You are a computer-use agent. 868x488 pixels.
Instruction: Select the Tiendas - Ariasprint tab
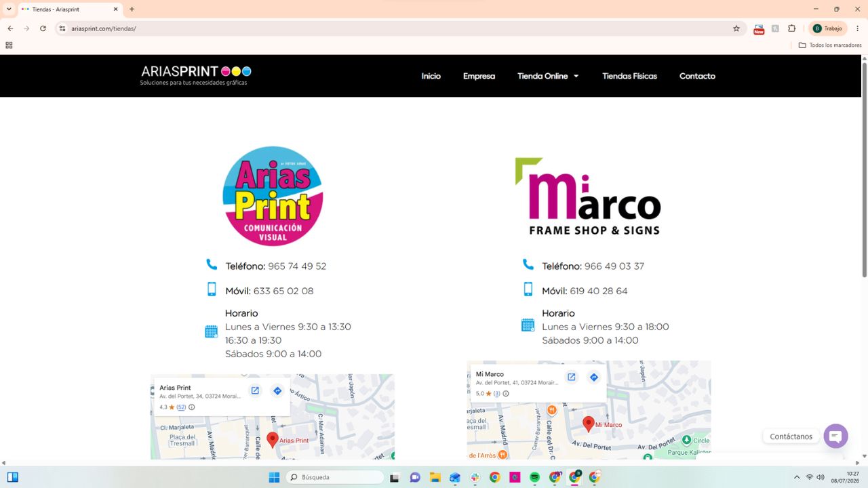point(71,9)
